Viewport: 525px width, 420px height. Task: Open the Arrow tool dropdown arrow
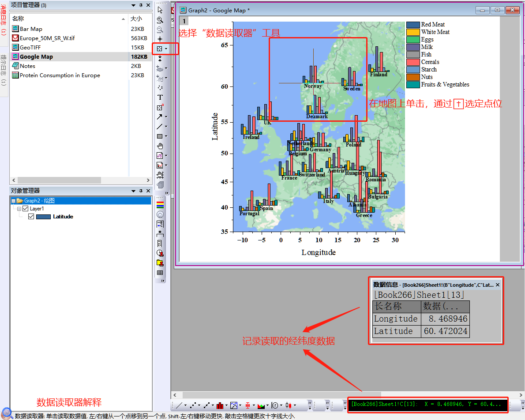click(x=166, y=117)
